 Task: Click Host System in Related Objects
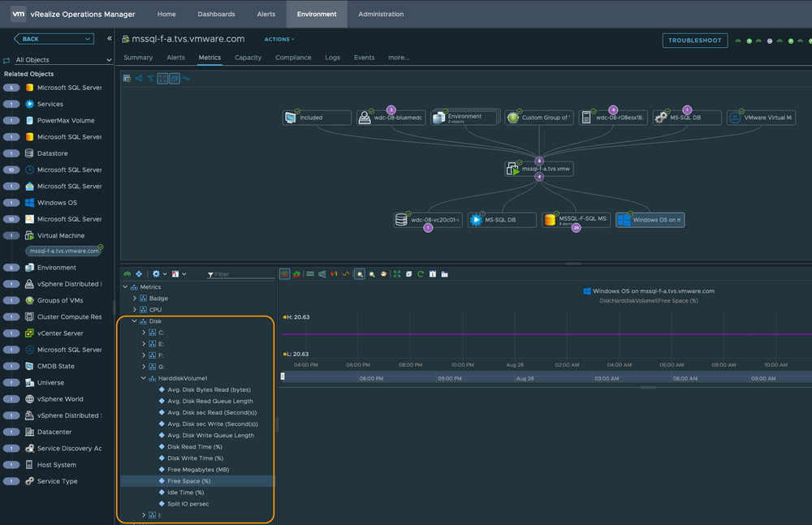click(x=57, y=465)
